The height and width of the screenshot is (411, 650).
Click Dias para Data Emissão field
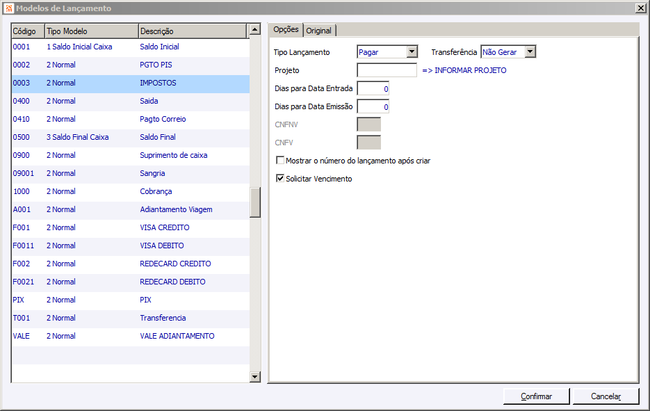[373, 107]
